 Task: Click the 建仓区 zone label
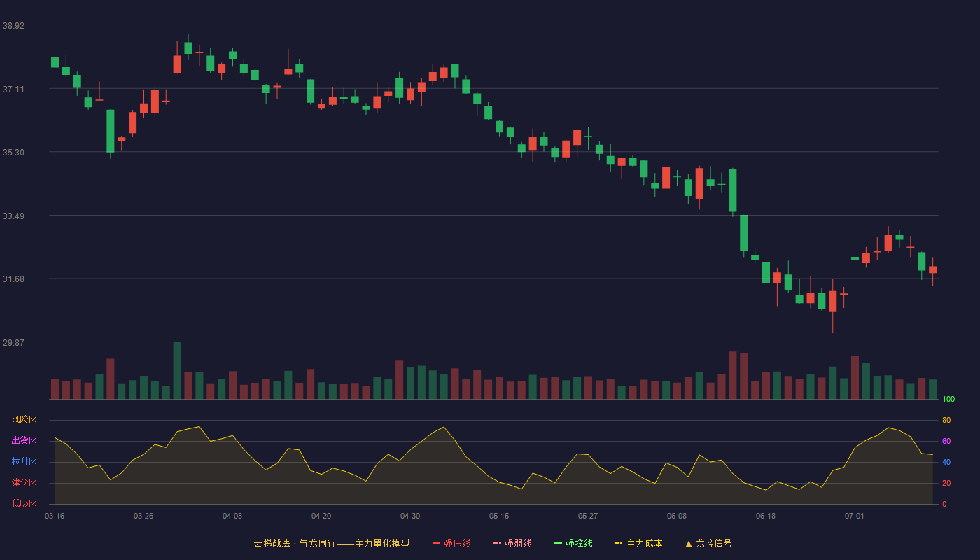pyautogui.click(x=24, y=483)
